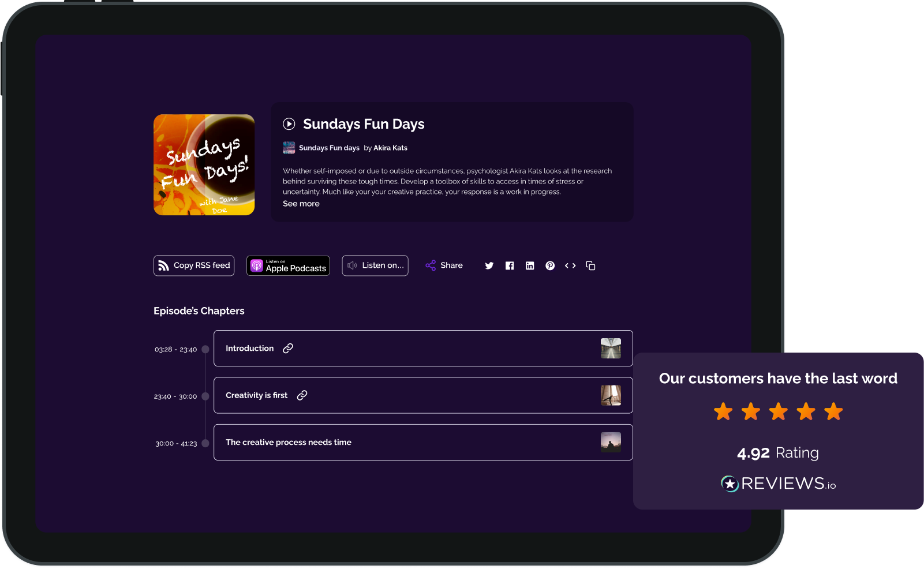924x569 pixels.
Task: Copy link for Introduction chapter
Action: point(288,348)
